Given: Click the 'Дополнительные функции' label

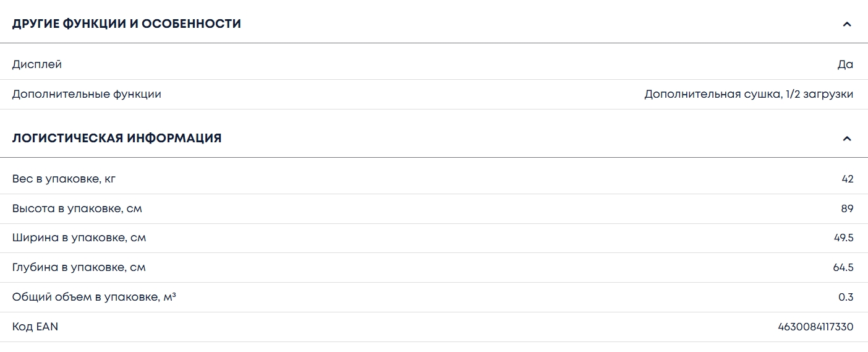Looking at the screenshot, I should point(87,95).
